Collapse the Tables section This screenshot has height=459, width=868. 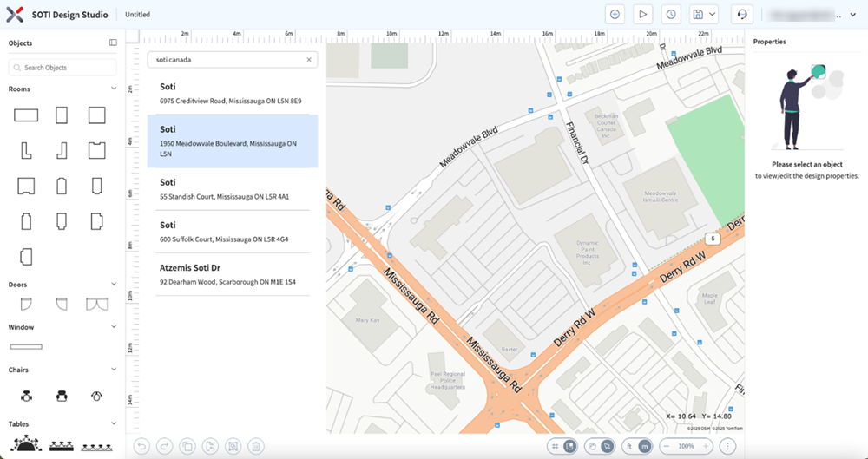point(114,423)
